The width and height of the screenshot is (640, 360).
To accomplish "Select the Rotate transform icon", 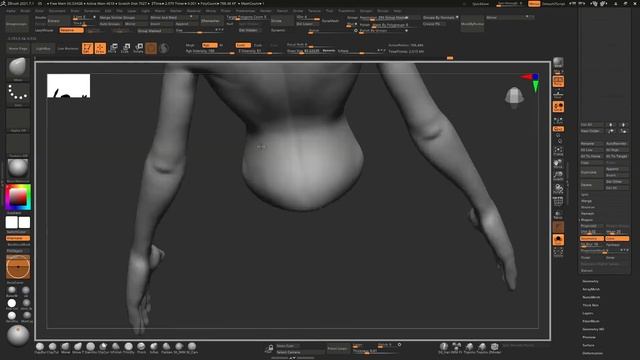I will [138, 48].
